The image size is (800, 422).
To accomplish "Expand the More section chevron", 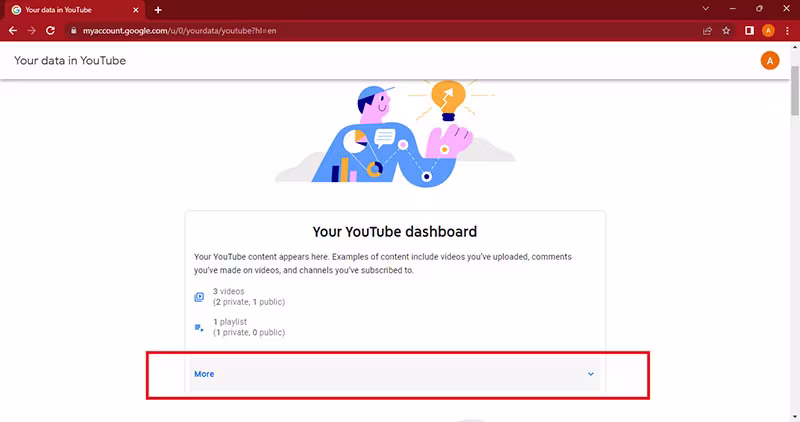I will (x=590, y=374).
